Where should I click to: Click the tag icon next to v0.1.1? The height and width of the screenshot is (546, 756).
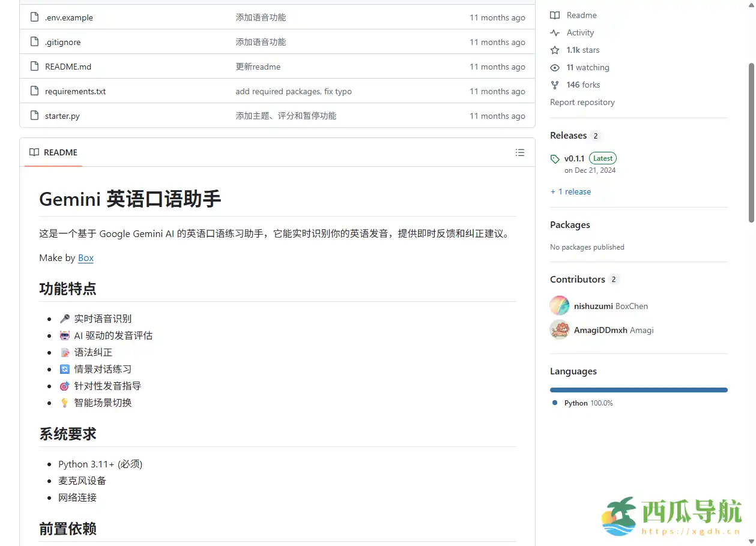555,158
